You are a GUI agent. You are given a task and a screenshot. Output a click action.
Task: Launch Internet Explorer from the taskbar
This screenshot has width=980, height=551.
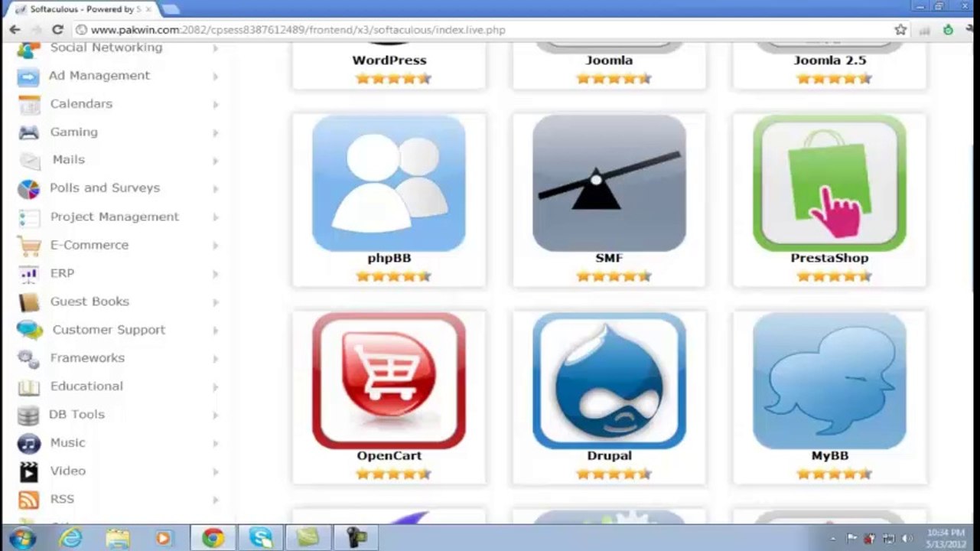(70, 538)
